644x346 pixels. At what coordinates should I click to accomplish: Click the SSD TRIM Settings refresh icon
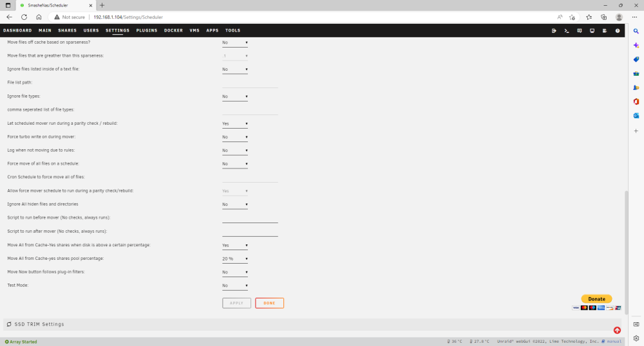point(9,324)
